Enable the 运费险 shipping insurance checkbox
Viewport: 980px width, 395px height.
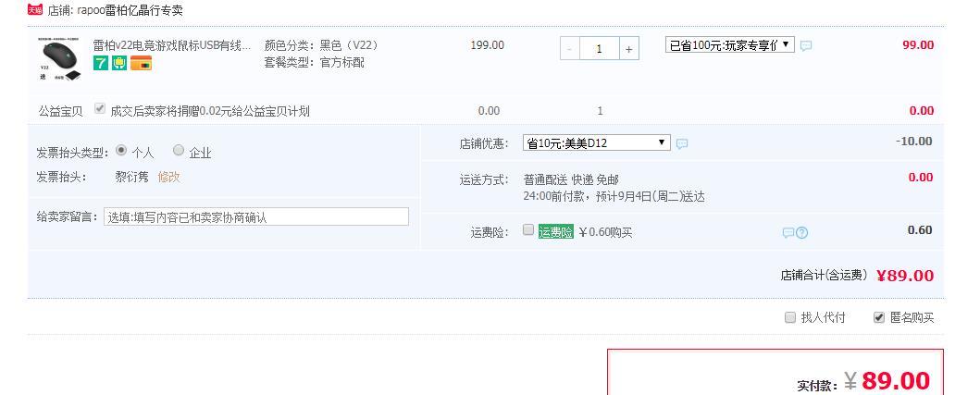pyautogui.click(x=528, y=230)
